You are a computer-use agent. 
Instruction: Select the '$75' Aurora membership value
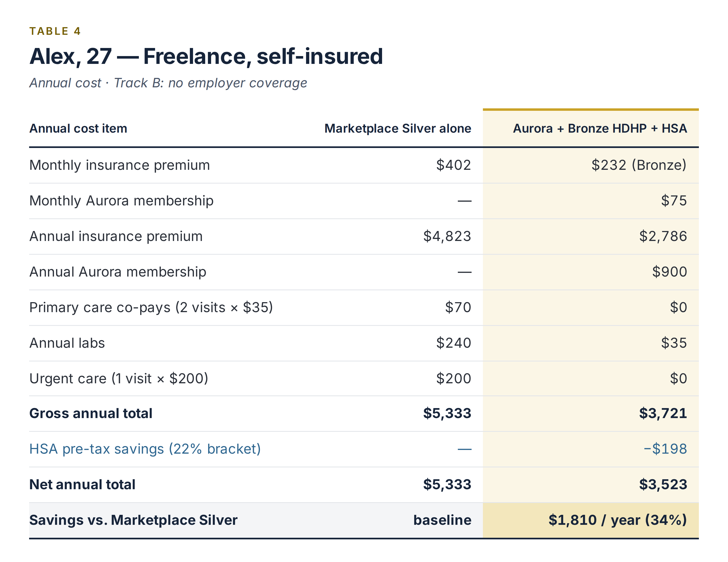pos(674,201)
